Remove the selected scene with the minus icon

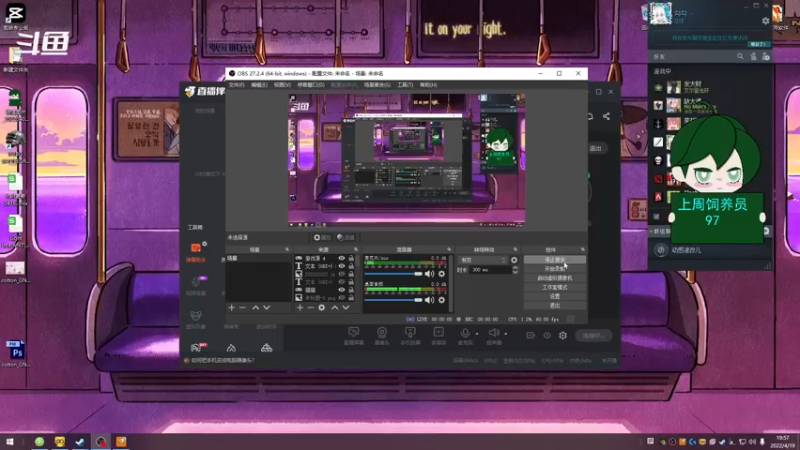(242, 308)
